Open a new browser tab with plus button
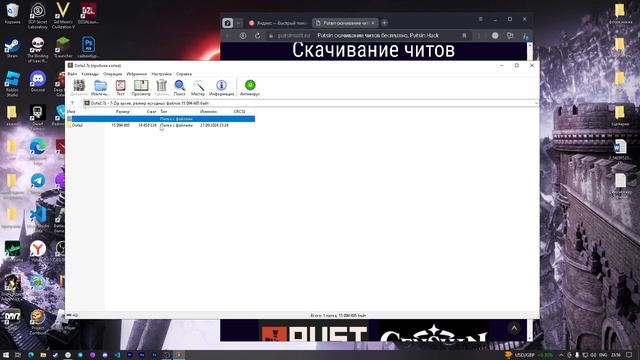Screen dimensions: 640x360 pyautogui.click(x=384, y=23)
